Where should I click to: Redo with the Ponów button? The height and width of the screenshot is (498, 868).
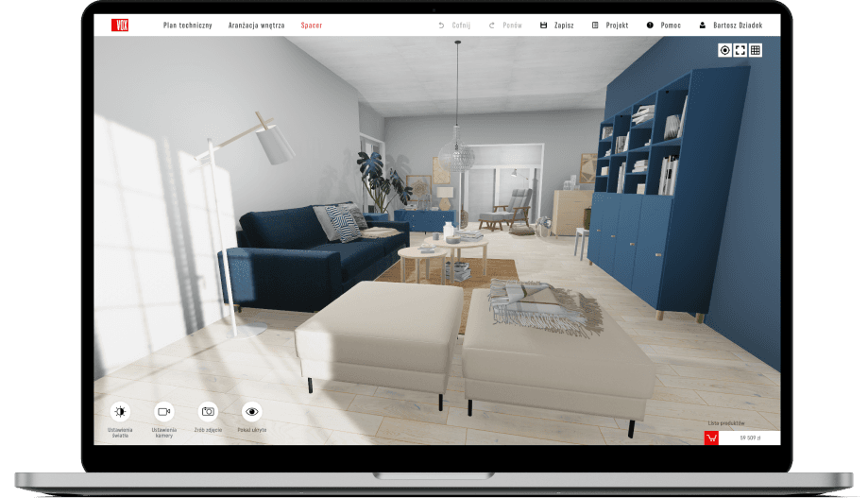pyautogui.click(x=505, y=26)
